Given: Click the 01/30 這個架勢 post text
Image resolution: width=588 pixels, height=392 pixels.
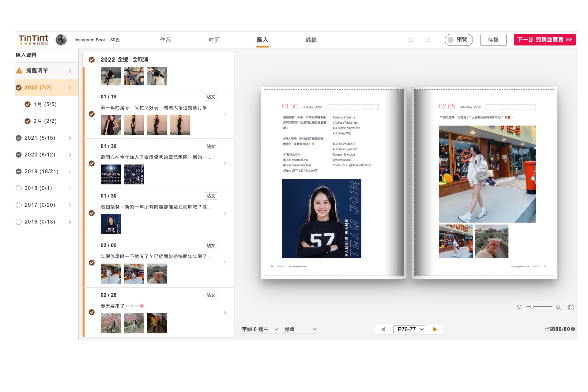Looking at the screenshot, I should click(156, 207).
